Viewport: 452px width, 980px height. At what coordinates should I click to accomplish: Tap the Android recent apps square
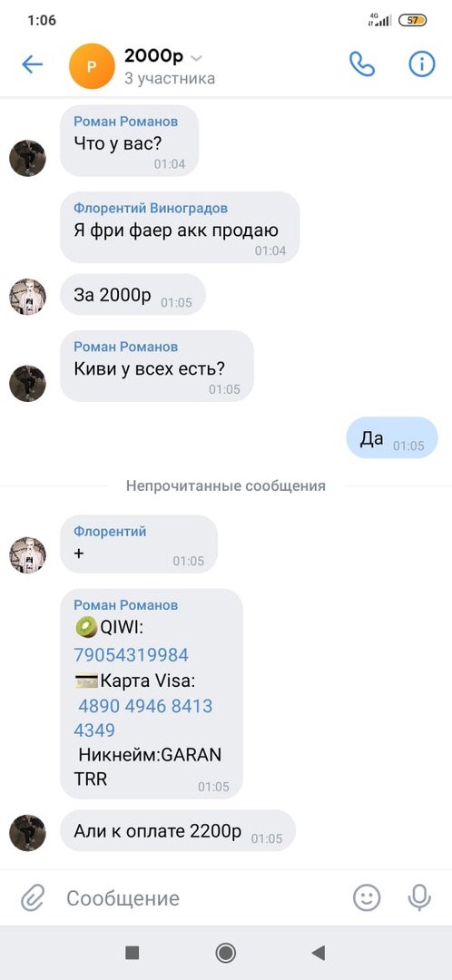(x=132, y=953)
